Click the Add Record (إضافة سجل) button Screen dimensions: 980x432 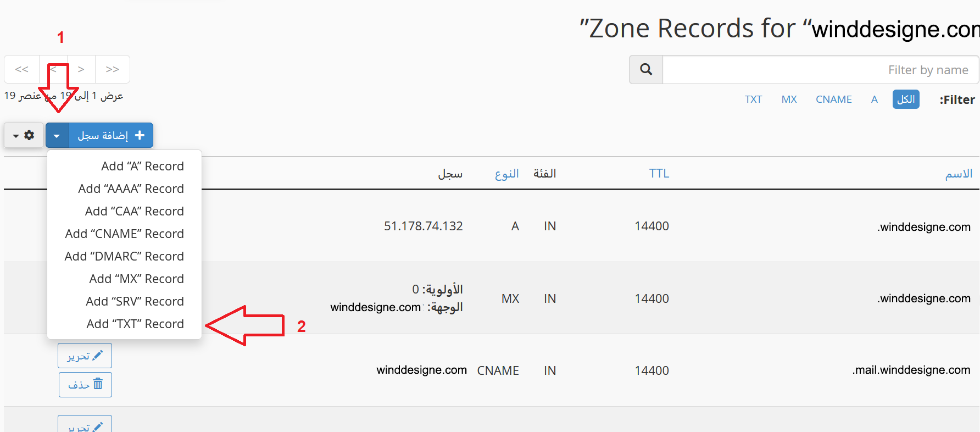coord(111,135)
